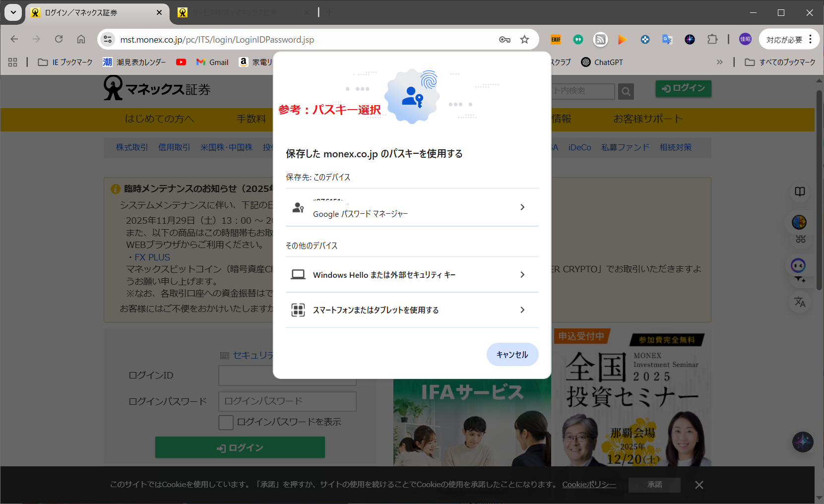The width and height of the screenshot is (824, 504).
Task: Open the extensions puzzle icon
Action: (712, 39)
